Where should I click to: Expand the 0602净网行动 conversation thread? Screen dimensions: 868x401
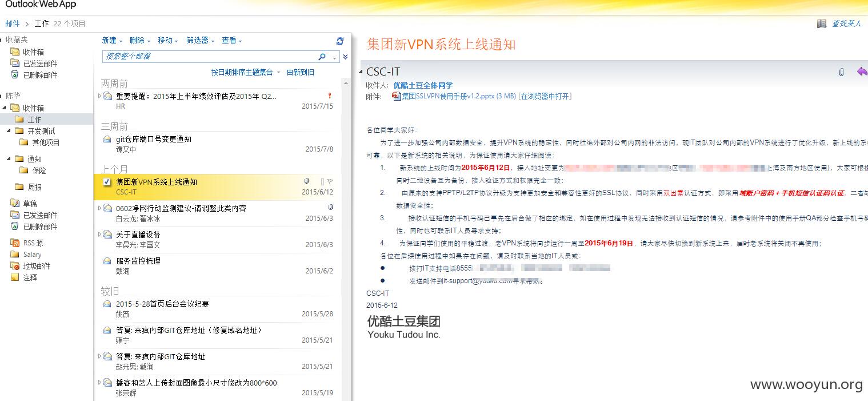(x=99, y=208)
